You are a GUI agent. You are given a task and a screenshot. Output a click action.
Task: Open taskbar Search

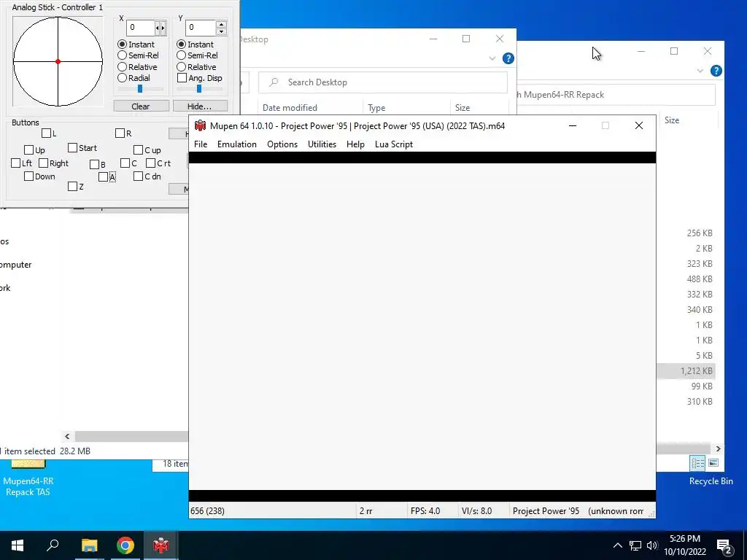point(53,545)
